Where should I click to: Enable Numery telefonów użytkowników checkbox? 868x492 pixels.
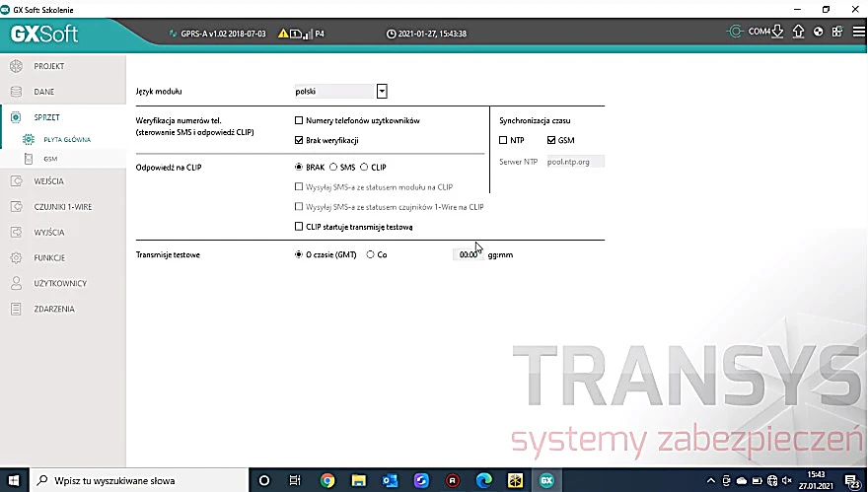[x=299, y=120]
